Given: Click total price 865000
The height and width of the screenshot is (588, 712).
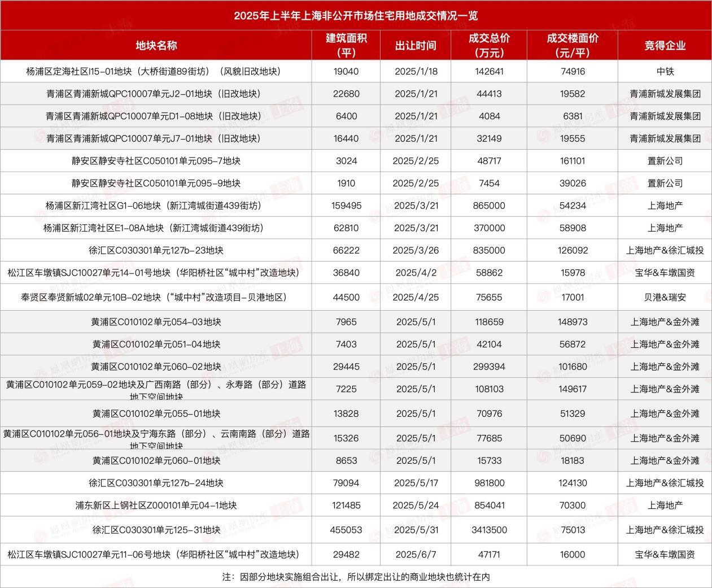Looking at the screenshot, I should coord(489,206).
